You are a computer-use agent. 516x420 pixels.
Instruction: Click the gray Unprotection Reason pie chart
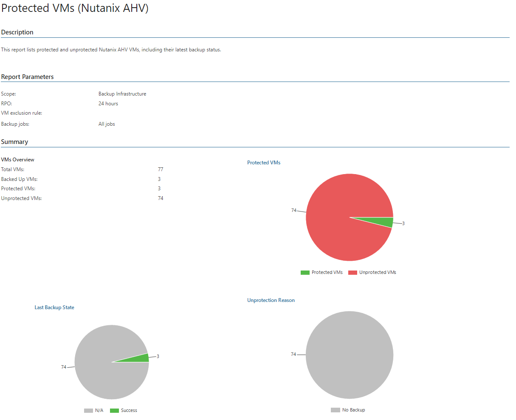click(x=350, y=355)
